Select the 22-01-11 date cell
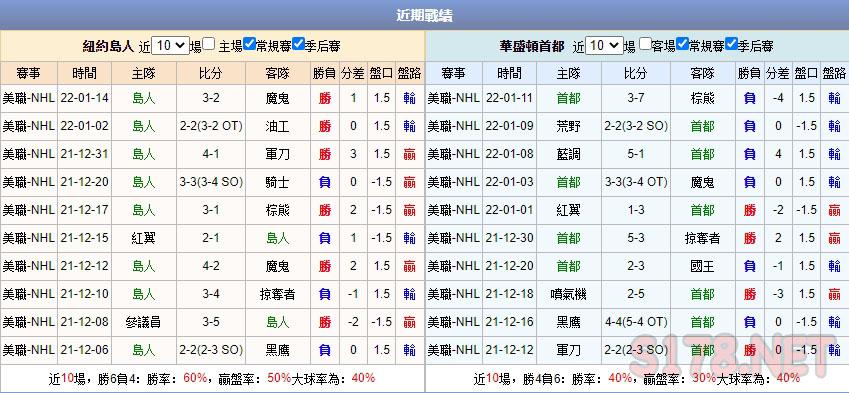 pos(510,98)
